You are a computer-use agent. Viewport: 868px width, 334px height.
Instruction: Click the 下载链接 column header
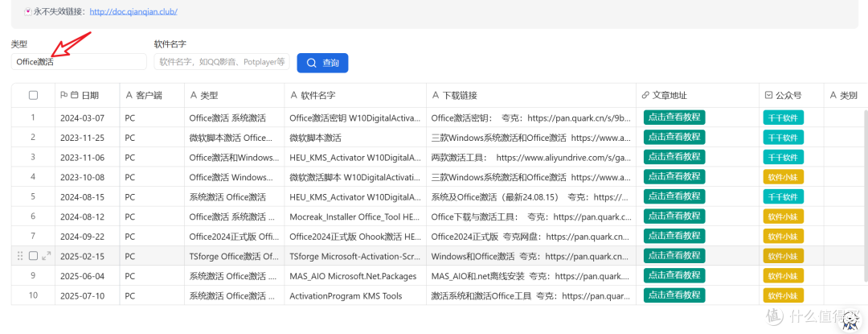[x=531, y=95]
